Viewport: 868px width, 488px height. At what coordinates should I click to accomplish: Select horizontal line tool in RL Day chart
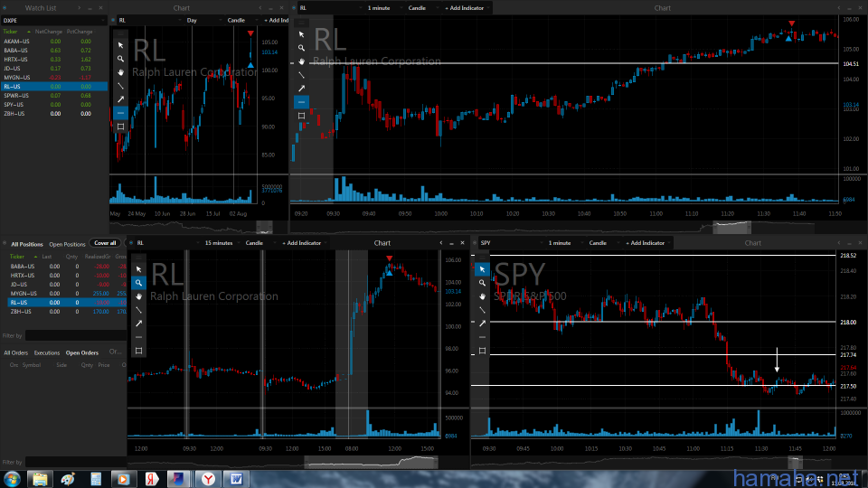pos(120,113)
